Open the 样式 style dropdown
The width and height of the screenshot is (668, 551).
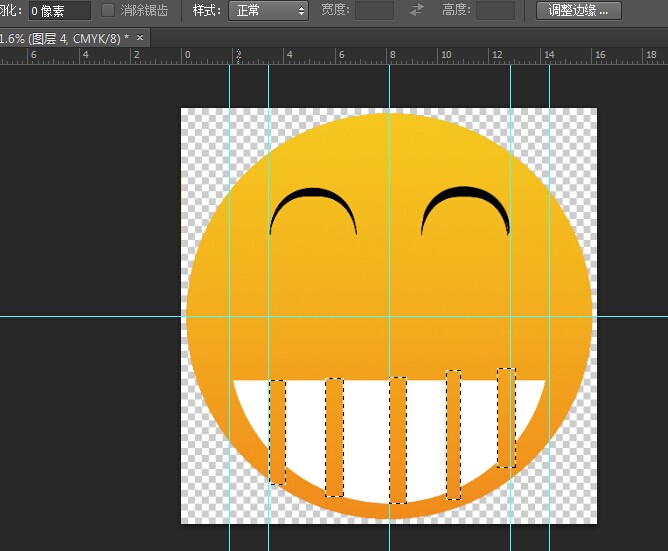coord(268,11)
